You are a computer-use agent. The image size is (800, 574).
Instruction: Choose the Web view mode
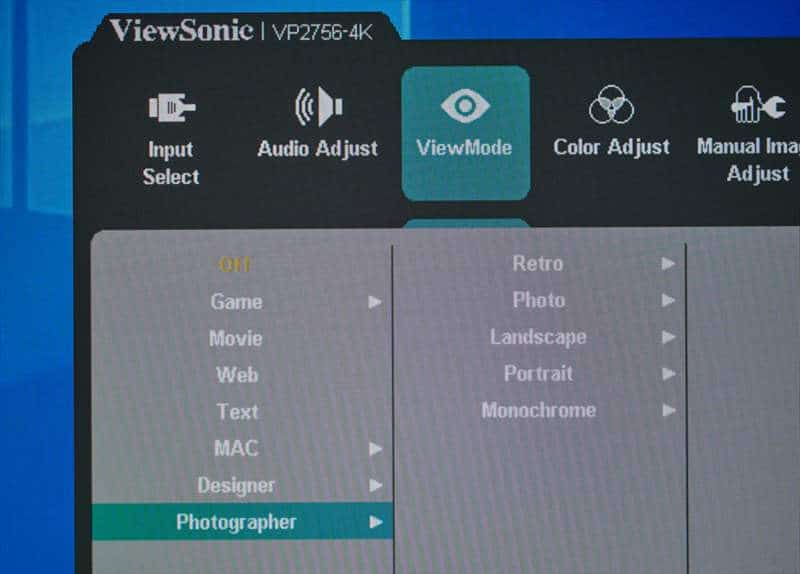(x=237, y=375)
